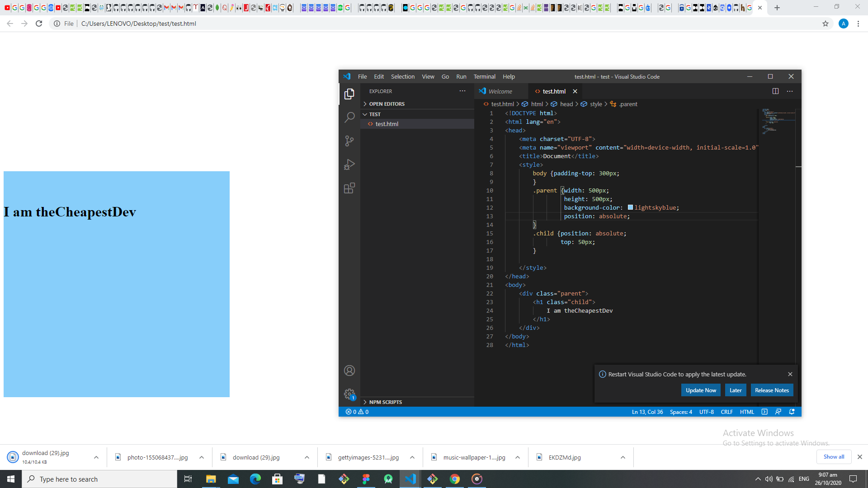Viewport: 868px width, 488px height.
Task: Open Release Notes from notification
Action: [772, 390]
